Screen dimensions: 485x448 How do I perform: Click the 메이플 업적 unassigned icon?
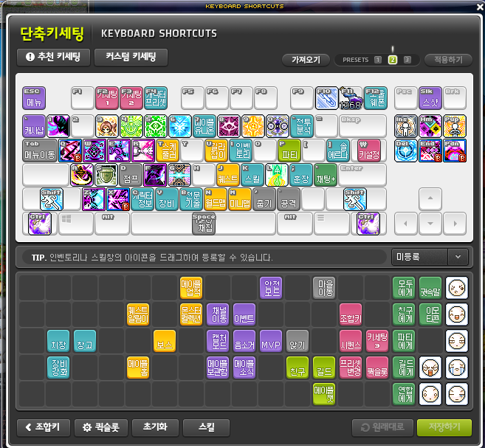[x=191, y=288]
